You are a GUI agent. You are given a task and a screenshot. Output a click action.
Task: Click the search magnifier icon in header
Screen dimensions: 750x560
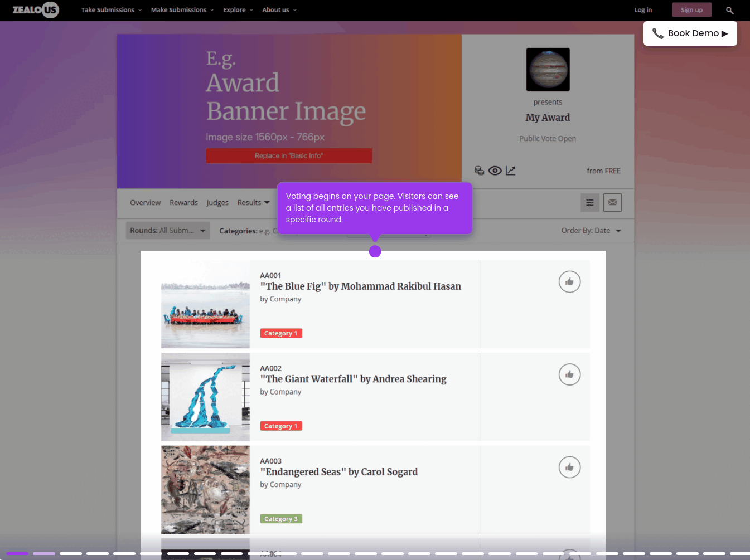click(x=729, y=10)
